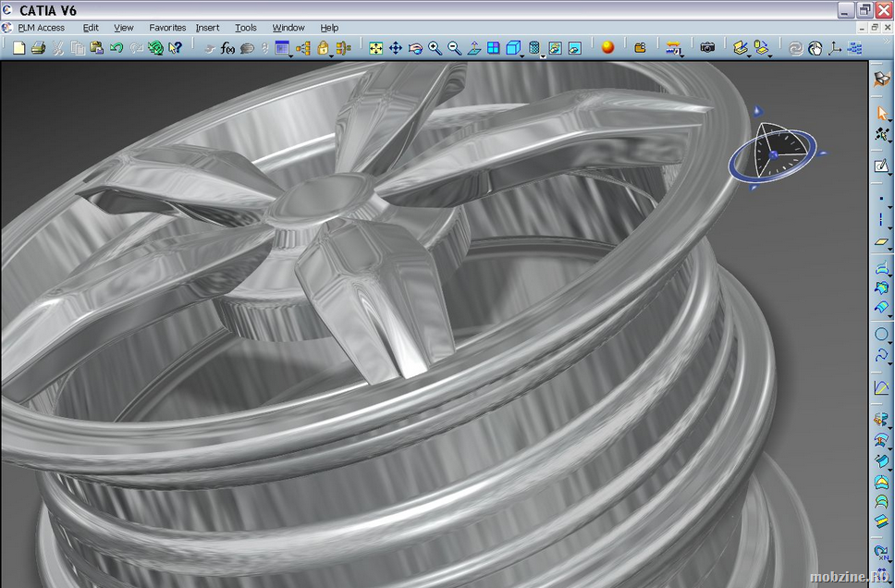Viewport: 895px width, 588px height.
Task: Click the Sketcher icon in right sidebar
Action: tap(881, 165)
